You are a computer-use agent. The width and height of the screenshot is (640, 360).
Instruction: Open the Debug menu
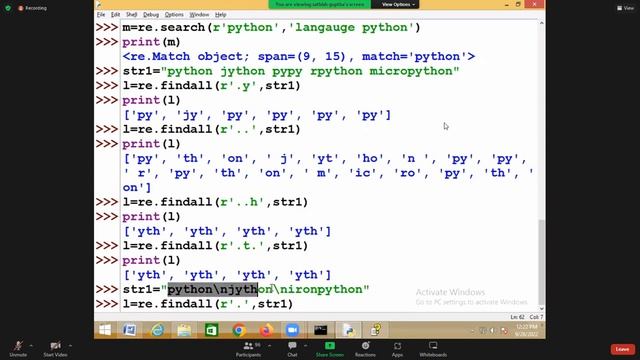point(151,15)
